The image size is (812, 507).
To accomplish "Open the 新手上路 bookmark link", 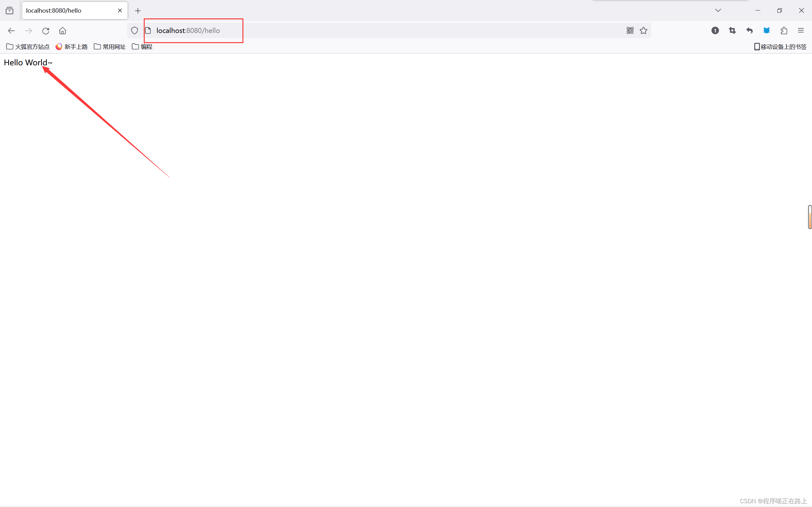I will (71, 47).
